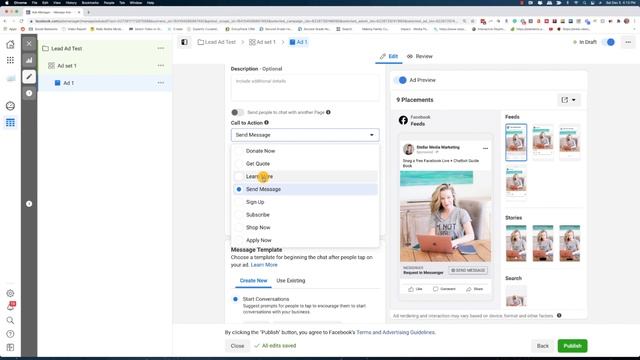This screenshot has height=360, width=640.
Task: Open the search magnifier in left rail
Action: tap(10, 320)
